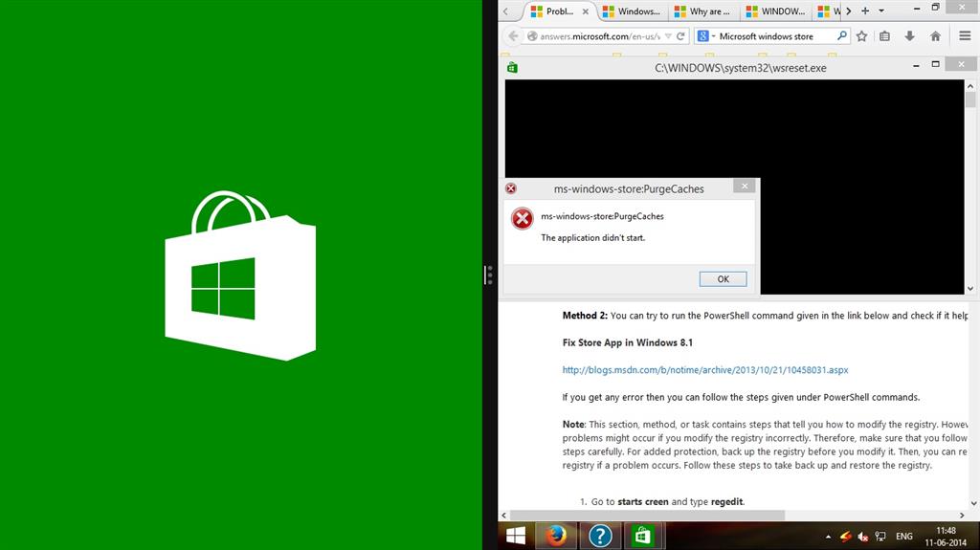The height and width of the screenshot is (550, 980).
Task: Click the console vertical scrollbar down arrow
Action: pos(970,289)
